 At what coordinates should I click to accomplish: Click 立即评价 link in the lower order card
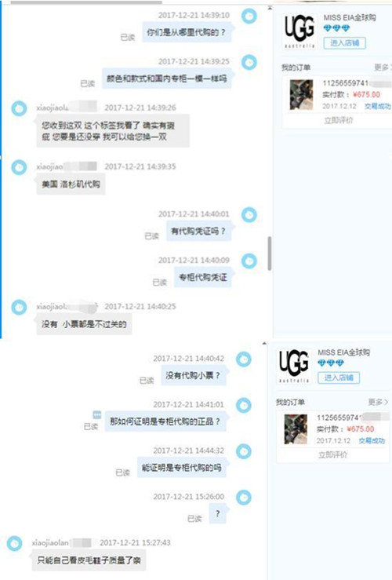click(332, 454)
